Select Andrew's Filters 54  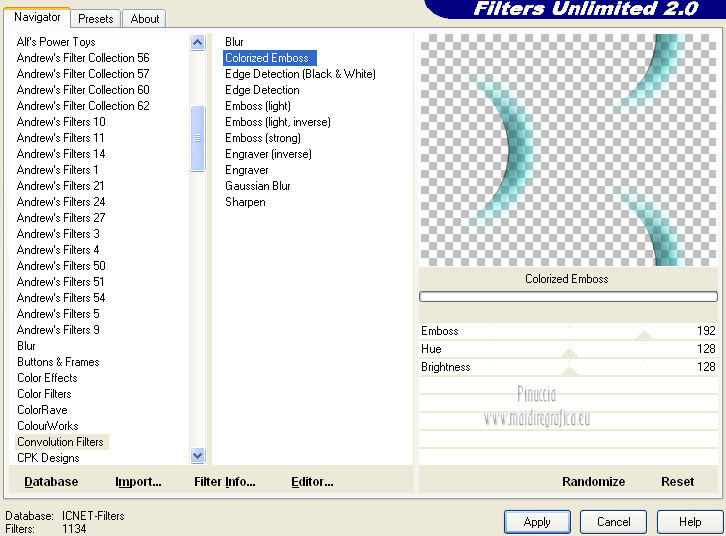61,298
